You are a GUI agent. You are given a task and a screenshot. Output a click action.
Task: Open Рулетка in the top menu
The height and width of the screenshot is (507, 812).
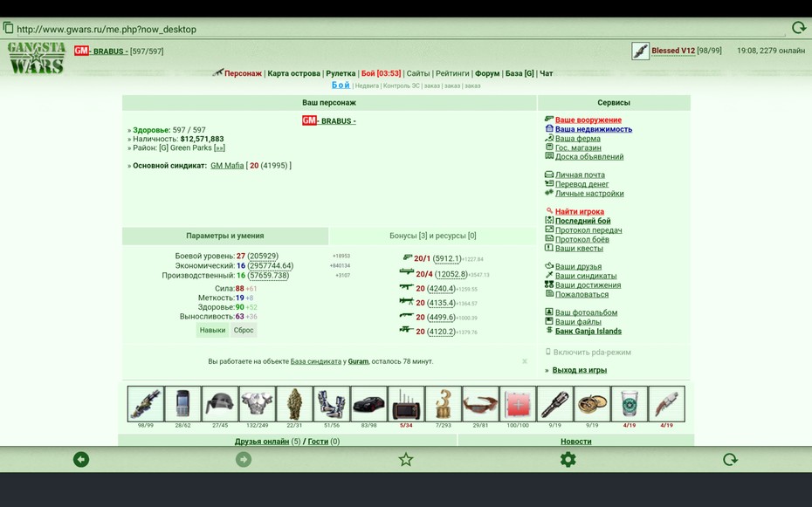click(x=341, y=73)
